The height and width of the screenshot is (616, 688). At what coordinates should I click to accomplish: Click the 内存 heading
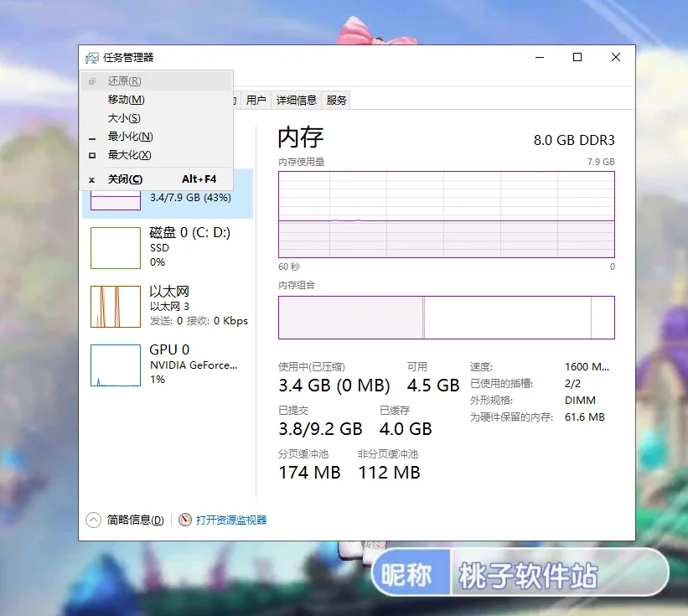click(301, 137)
